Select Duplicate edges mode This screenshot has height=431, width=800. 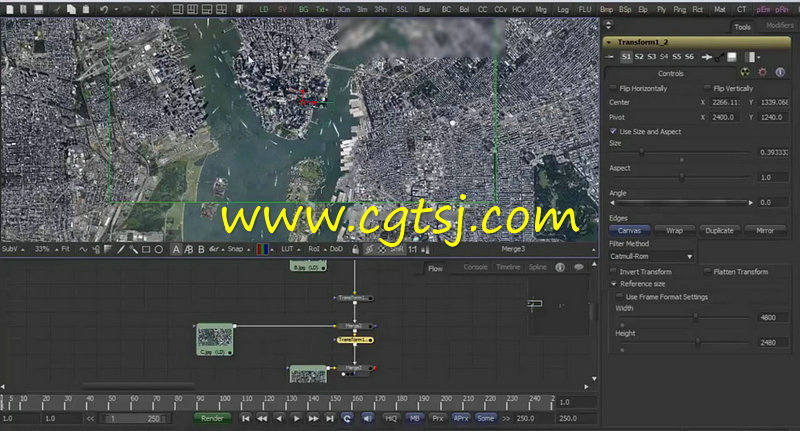pos(719,231)
